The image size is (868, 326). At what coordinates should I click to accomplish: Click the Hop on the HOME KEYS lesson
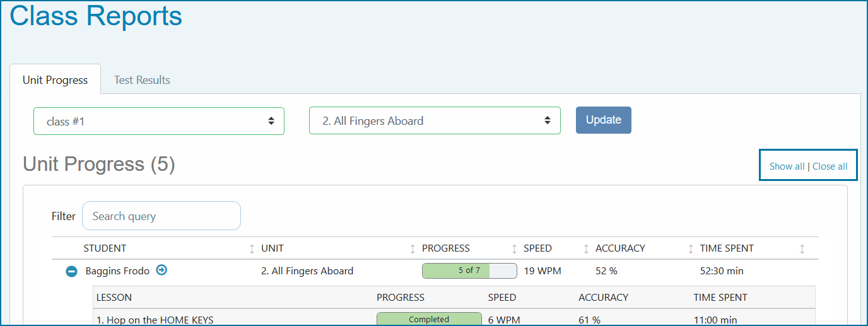[155, 320]
